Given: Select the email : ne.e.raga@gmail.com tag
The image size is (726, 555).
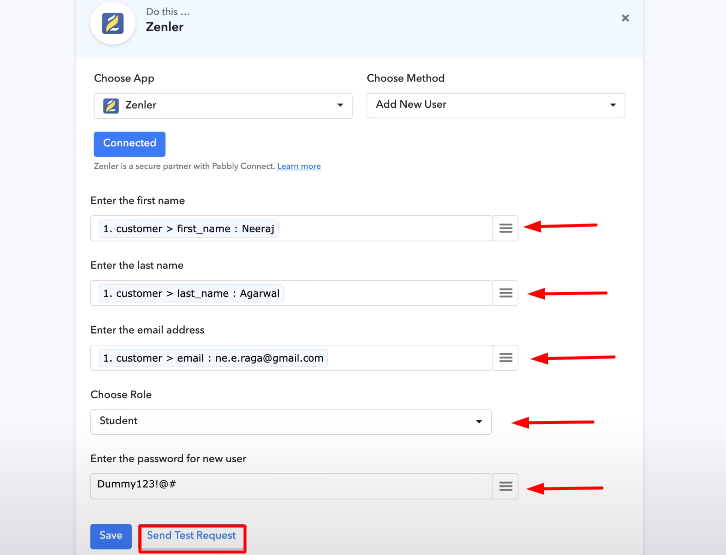Looking at the screenshot, I should (x=213, y=358).
